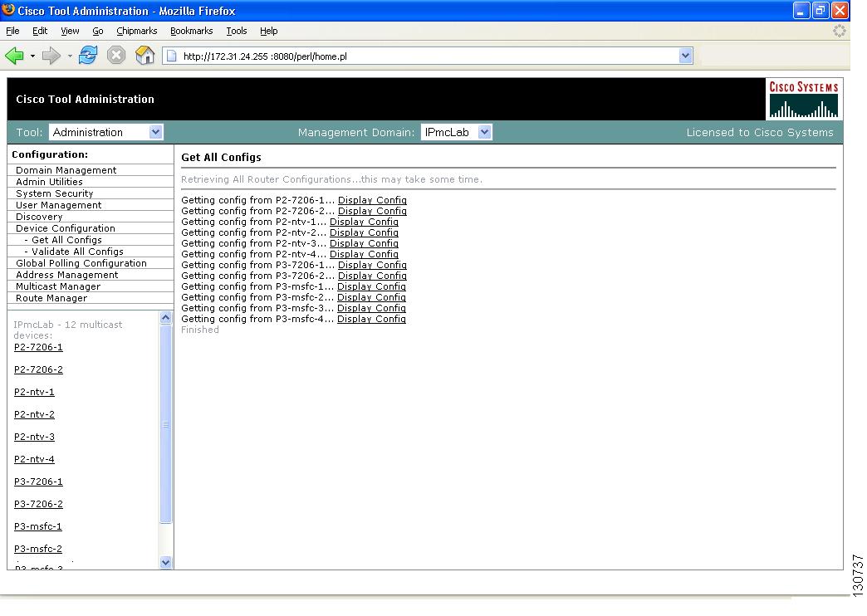Image resolution: width=867 pixels, height=616 pixels.
Task: Open device P3-7206-2 in device list
Action: coord(38,504)
